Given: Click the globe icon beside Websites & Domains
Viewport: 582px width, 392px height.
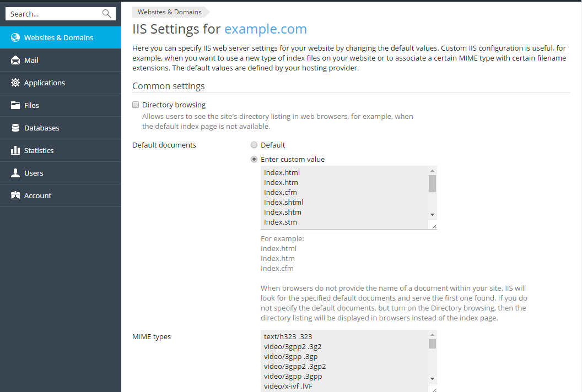Looking at the screenshot, I should point(15,38).
